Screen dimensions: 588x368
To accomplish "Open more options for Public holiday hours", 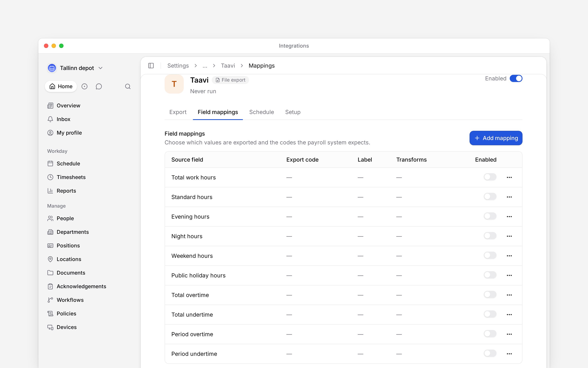I will pyautogui.click(x=509, y=275).
